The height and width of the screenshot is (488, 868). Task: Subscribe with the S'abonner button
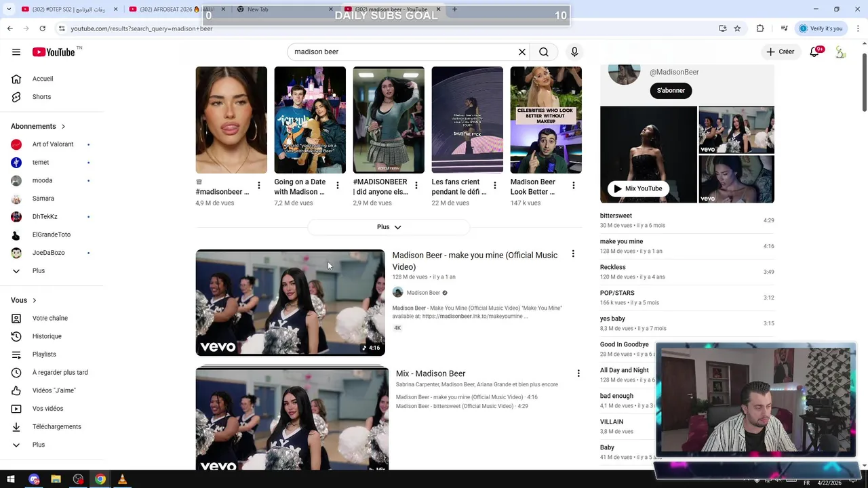pos(671,90)
